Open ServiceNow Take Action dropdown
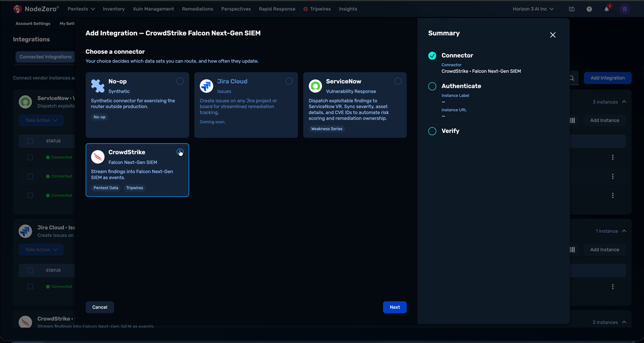 41,120
